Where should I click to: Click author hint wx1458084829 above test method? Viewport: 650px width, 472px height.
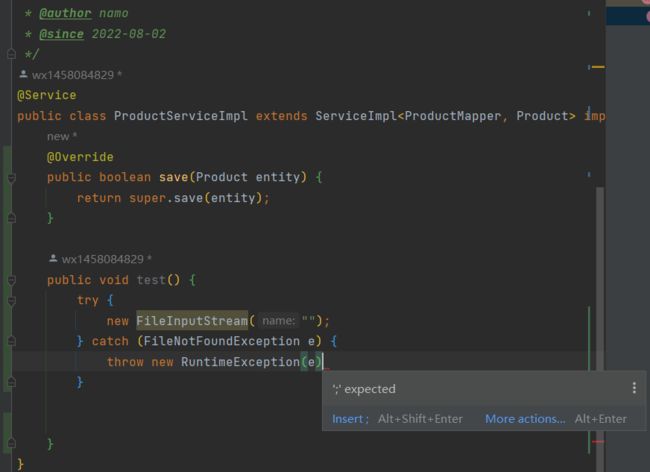(x=102, y=259)
